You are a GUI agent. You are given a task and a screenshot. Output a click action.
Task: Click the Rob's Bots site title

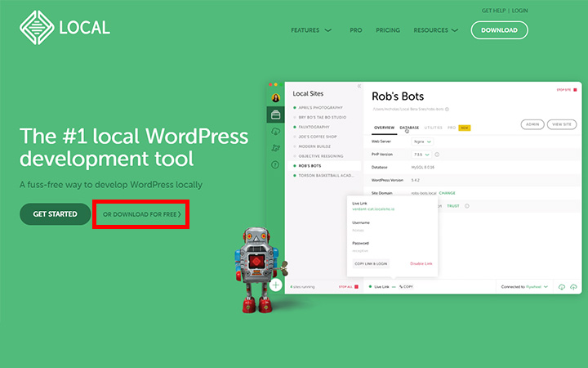coord(398,96)
